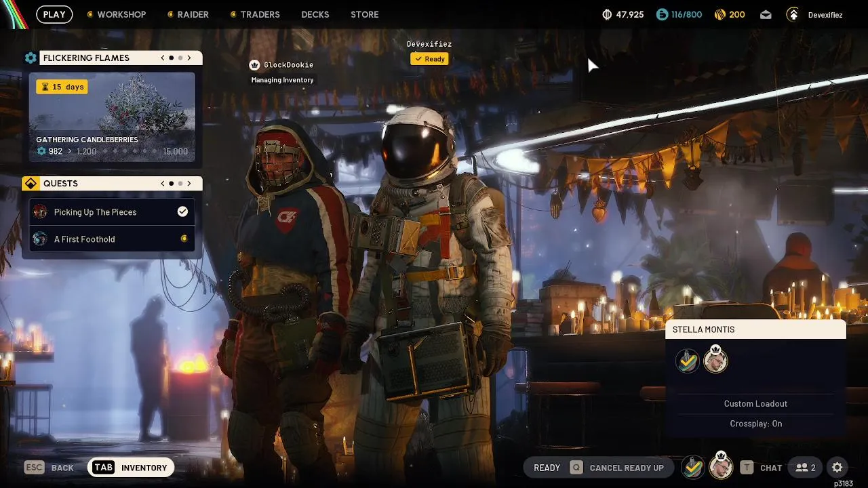Click the STELLA MONTIS panel header
This screenshot has height=488, width=868.
[755, 329]
